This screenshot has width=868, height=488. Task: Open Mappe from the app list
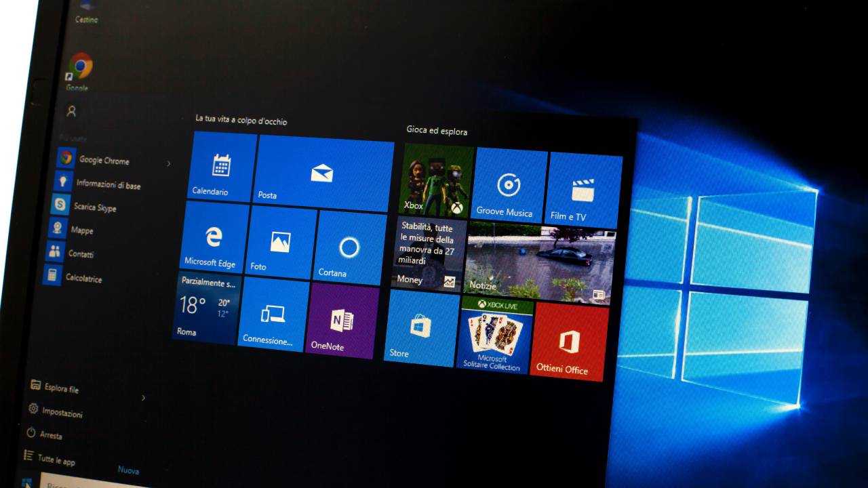click(x=71, y=229)
